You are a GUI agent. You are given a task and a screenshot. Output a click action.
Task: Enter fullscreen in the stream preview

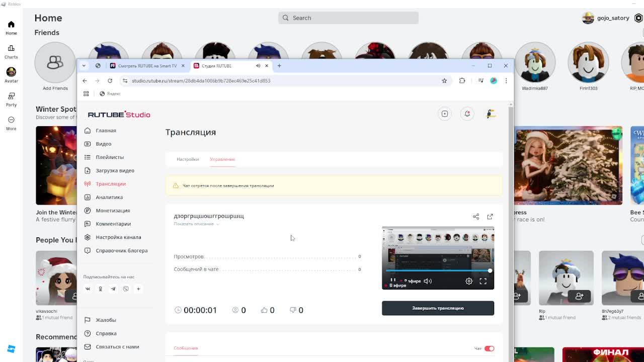(x=483, y=281)
